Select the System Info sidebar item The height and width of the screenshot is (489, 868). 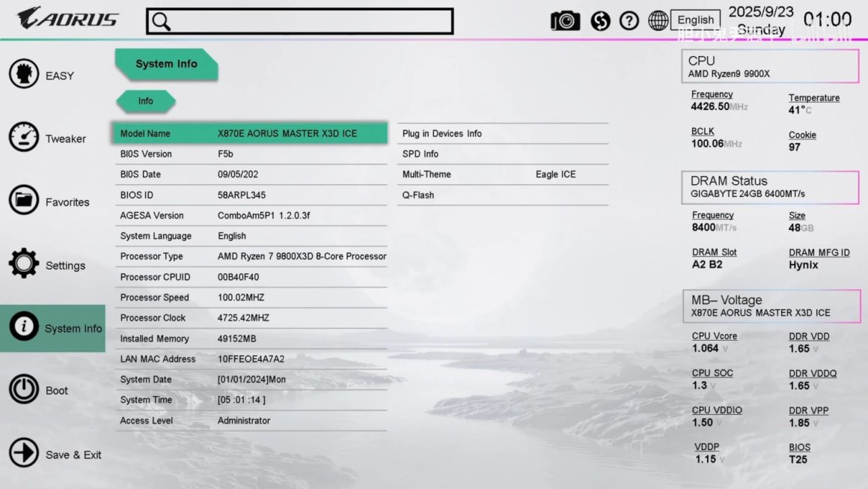[x=52, y=328]
